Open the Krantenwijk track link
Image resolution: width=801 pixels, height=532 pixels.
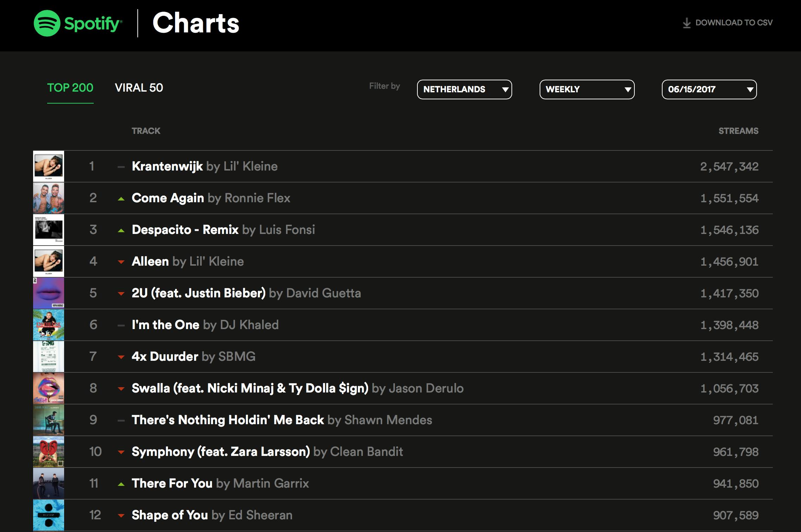coord(167,166)
